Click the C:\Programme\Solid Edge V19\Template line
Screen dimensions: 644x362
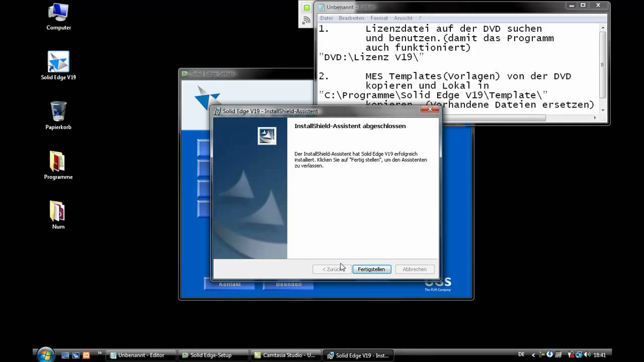[x=433, y=95]
